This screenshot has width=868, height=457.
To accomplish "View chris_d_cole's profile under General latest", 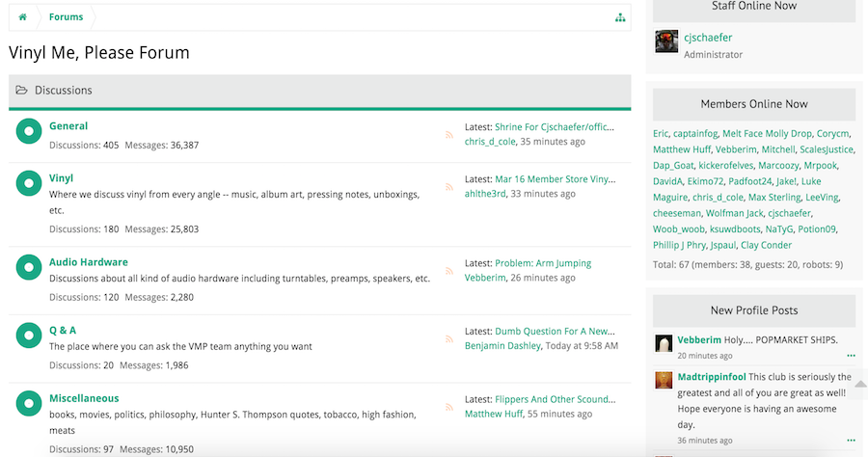I will click(x=490, y=142).
